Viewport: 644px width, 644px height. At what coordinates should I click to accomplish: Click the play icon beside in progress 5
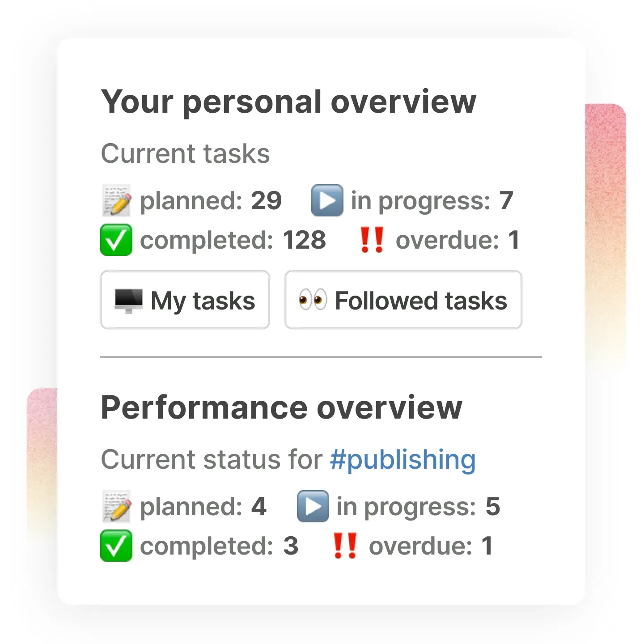(x=313, y=507)
